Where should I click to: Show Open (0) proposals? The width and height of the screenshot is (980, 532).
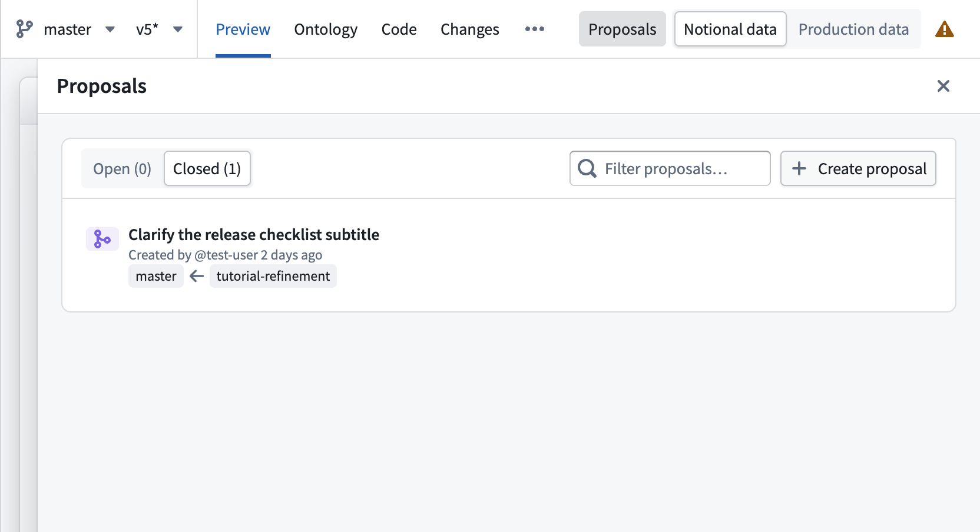(x=122, y=169)
